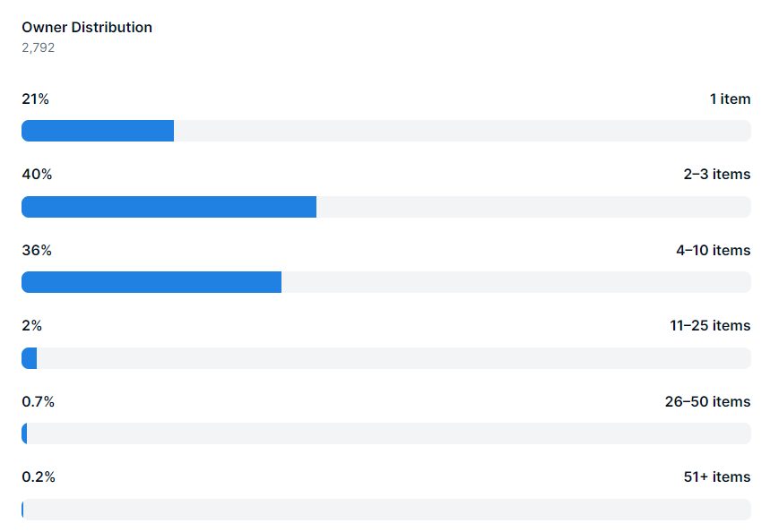Click the 0.2% percentage label
This screenshot has width=770, height=532.
point(39,477)
